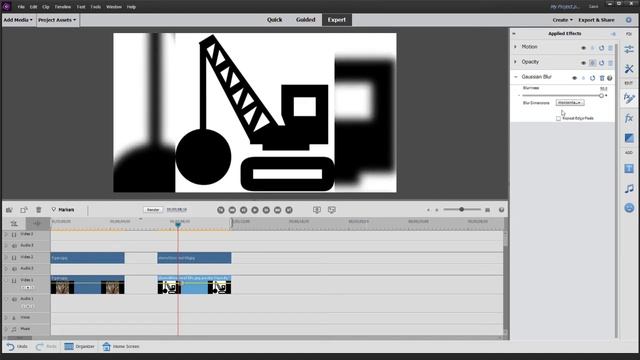Click the first icon in timeline toolbar
Screen dimensions: 640x360
(x=9, y=210)
